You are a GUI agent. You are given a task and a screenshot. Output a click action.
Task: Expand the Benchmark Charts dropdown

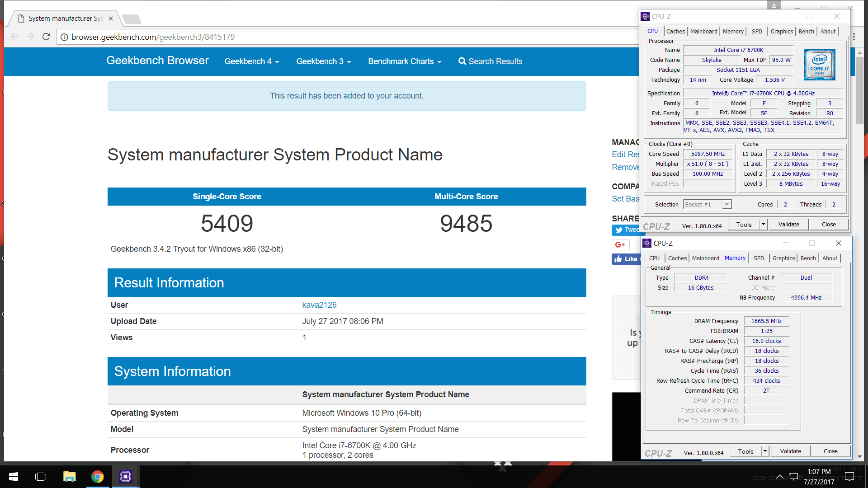click(405, 61)
